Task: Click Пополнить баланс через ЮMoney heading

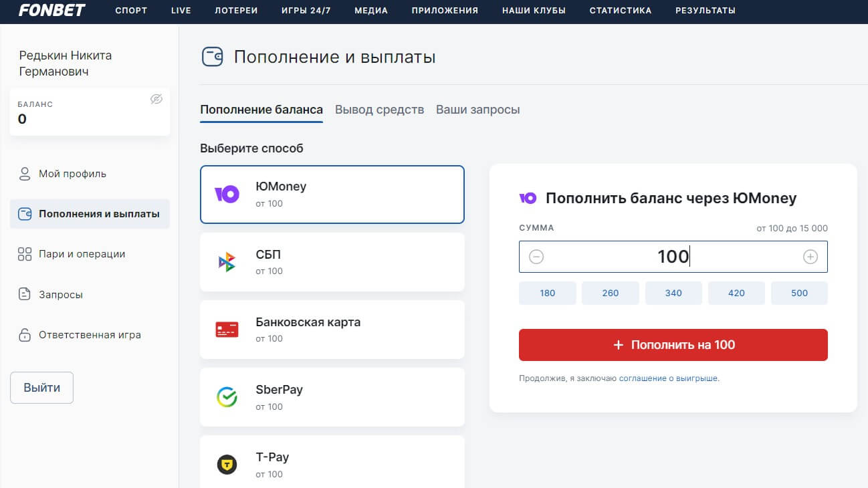Action: [671, 198]
